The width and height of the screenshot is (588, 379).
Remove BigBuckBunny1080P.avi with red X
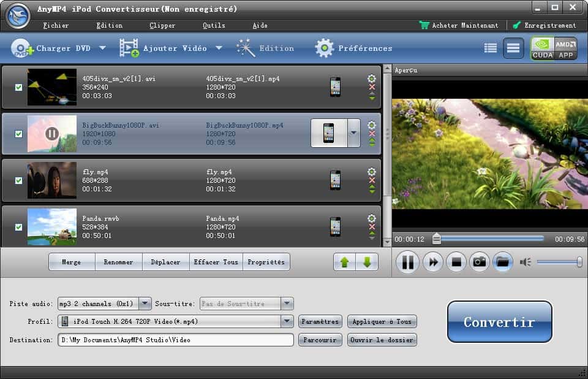372,134
